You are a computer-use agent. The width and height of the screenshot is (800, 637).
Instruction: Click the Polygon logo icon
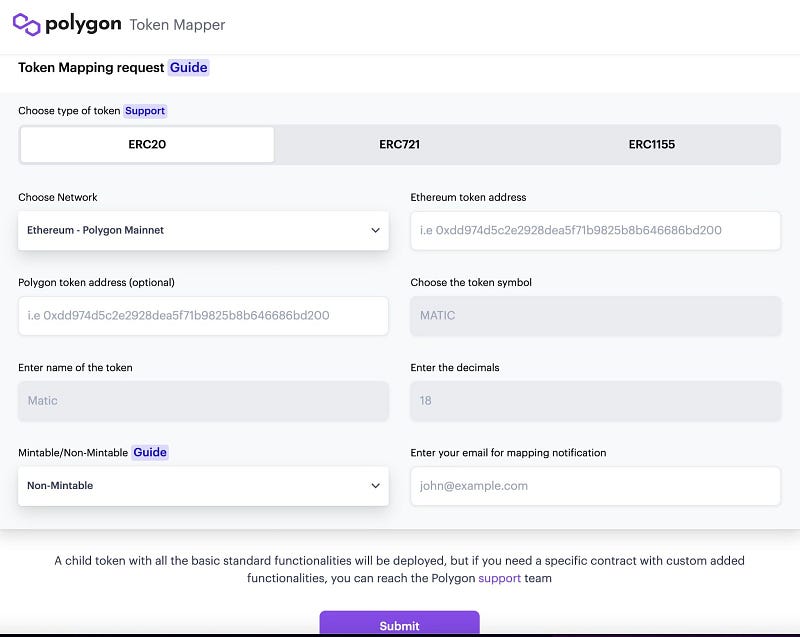coord(26,24)
